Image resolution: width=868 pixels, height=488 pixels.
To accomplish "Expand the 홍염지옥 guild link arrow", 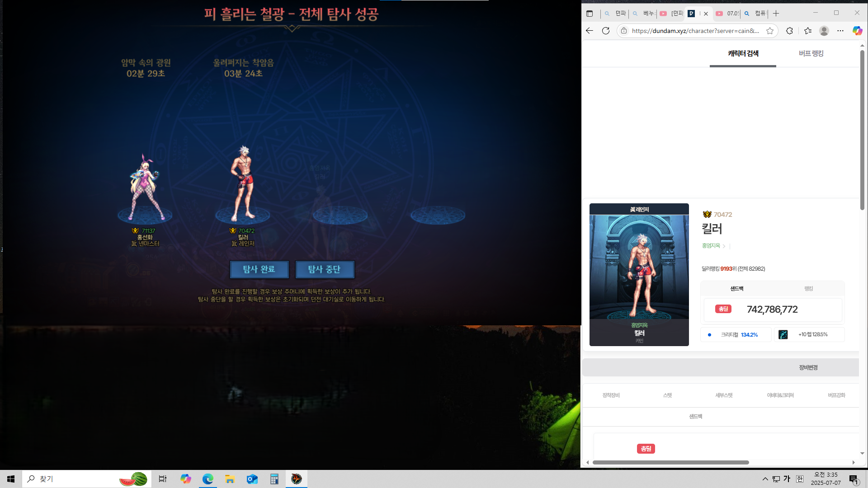I will click(724, 246).
